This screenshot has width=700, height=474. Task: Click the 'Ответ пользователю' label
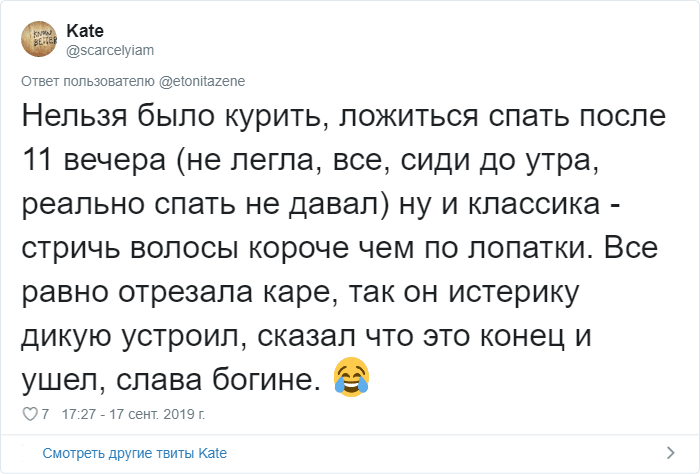[85, 81]
